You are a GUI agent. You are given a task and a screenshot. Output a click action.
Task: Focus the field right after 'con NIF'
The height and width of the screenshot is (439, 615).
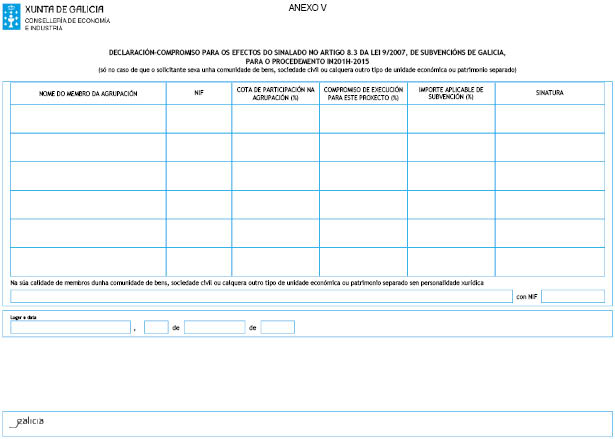(x=573, y=296)
